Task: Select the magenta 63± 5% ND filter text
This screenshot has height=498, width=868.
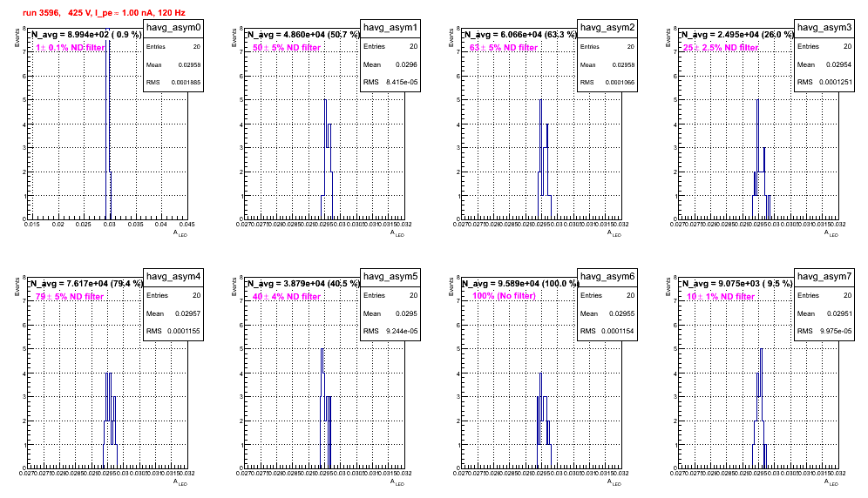Action: [x=504, y=48]
